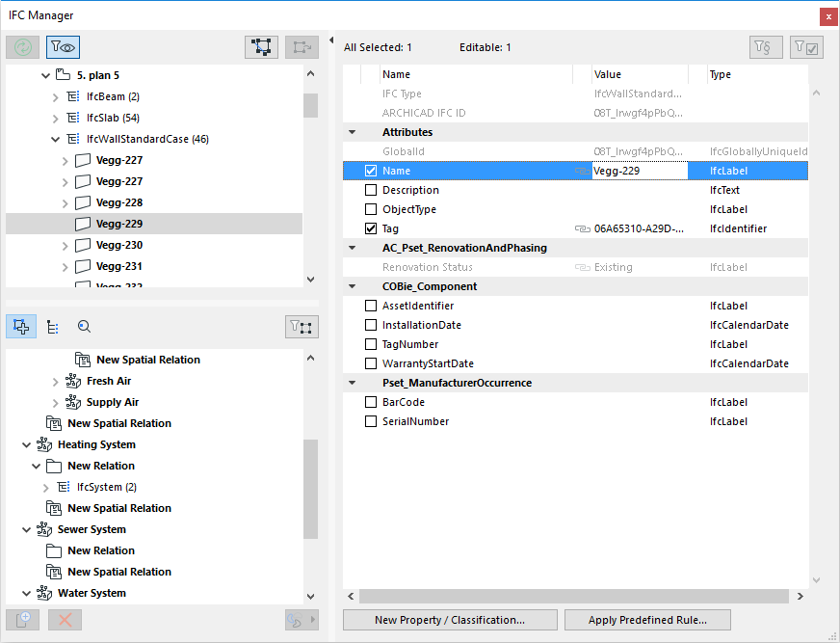
Task: Click the Renovation Status Existing value
Action: coord(613,267)
